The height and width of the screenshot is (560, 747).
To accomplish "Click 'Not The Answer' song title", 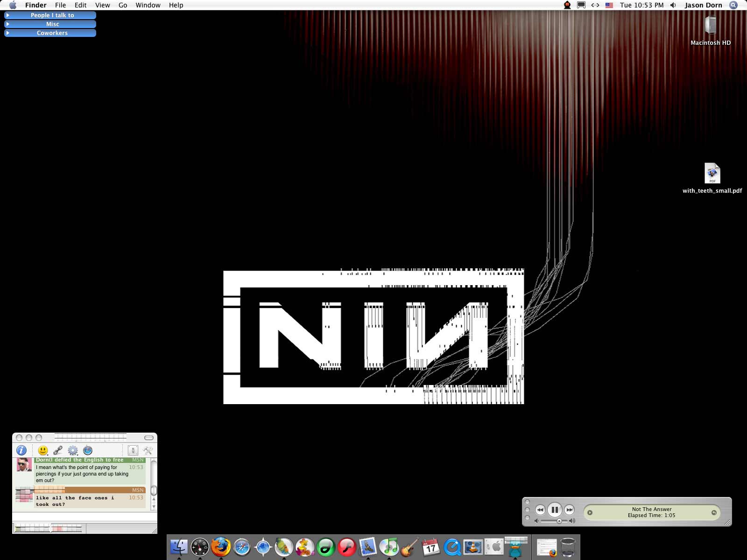I will point(652,509).
